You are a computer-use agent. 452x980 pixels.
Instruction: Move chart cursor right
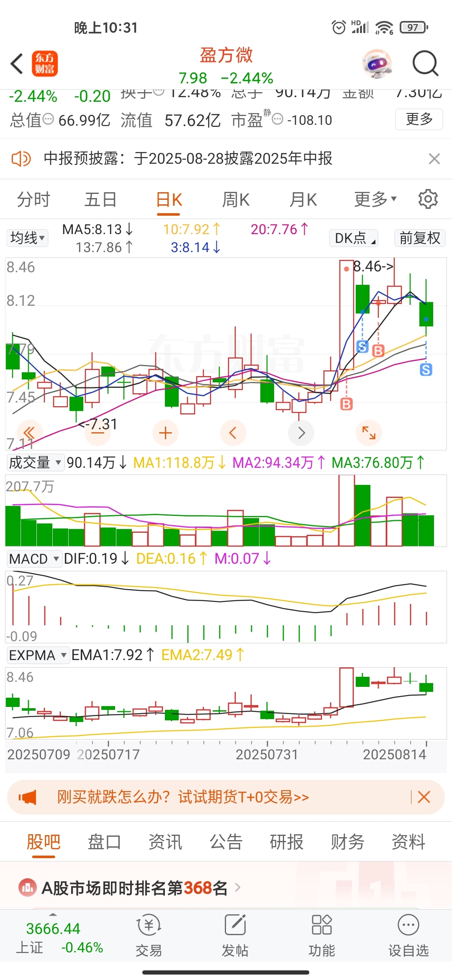pyautogui.click(x=301, y=433)
